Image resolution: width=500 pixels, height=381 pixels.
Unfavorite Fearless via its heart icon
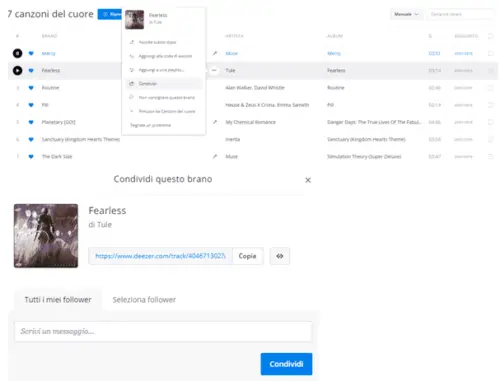point(31,70)
